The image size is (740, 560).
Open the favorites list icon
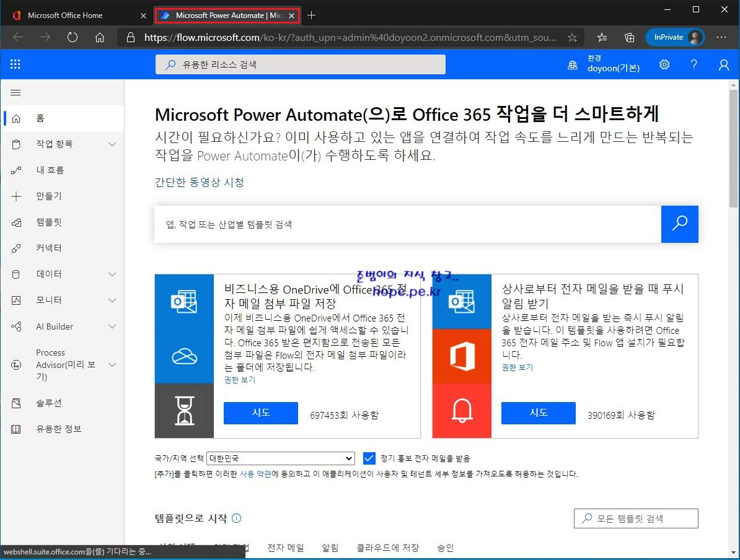click(x=602, y=37)
